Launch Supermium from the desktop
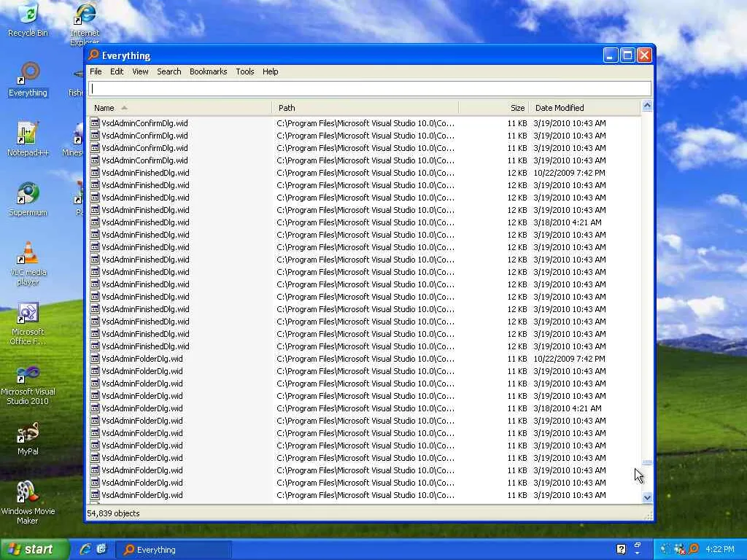The width and height of the screenshot is (747, 560). 28,199
